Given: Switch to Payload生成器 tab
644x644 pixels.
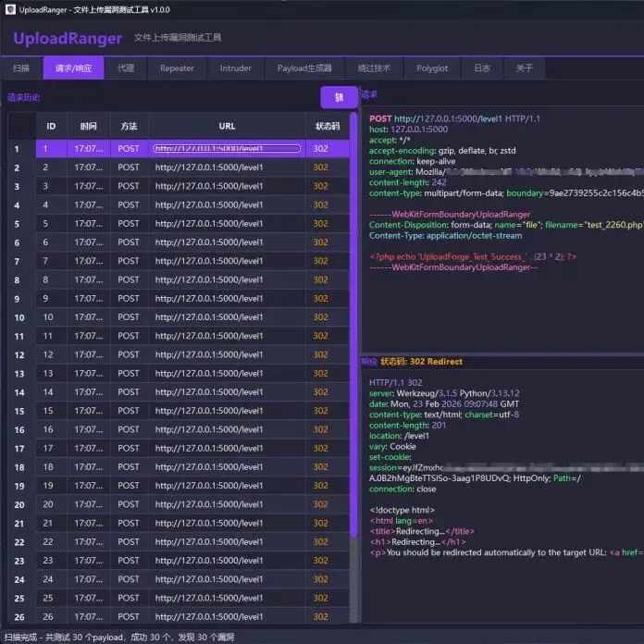Looking at the screenshot, I should click(304, 68).
